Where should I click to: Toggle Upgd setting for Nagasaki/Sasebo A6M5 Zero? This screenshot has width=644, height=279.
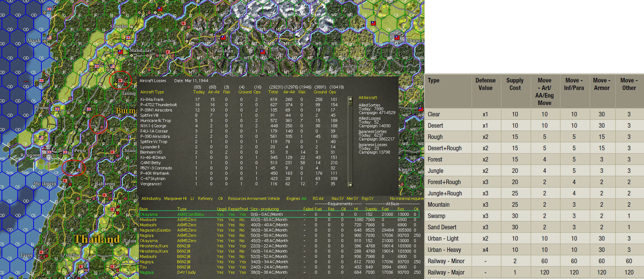coord(220,230)
